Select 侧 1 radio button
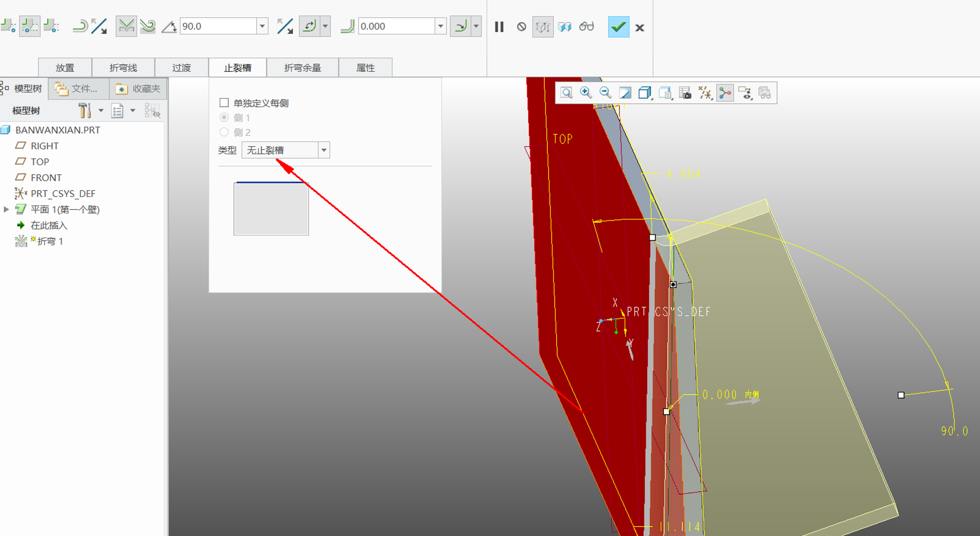Screen dimensions: 980x536 [224, 117]
